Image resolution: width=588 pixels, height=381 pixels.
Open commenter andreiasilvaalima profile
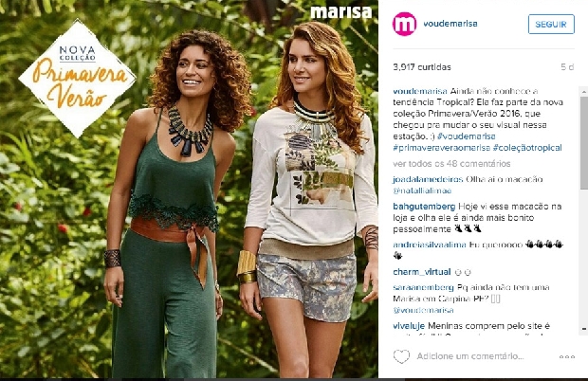430,245
